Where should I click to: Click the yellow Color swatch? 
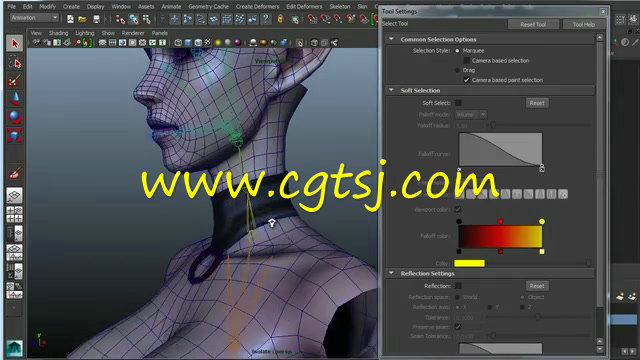coord(469,263)
